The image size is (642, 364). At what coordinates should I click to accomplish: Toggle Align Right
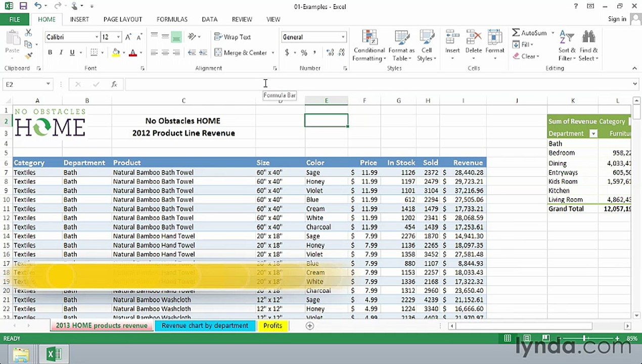click(x=176, y=53)
